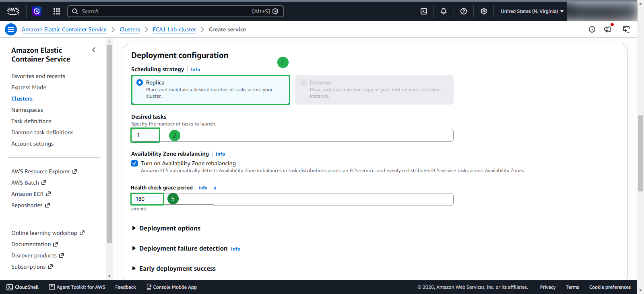Open Express Mode in the sidebar
The height and width of the screenshot is (294, 644).
[29, 87]
